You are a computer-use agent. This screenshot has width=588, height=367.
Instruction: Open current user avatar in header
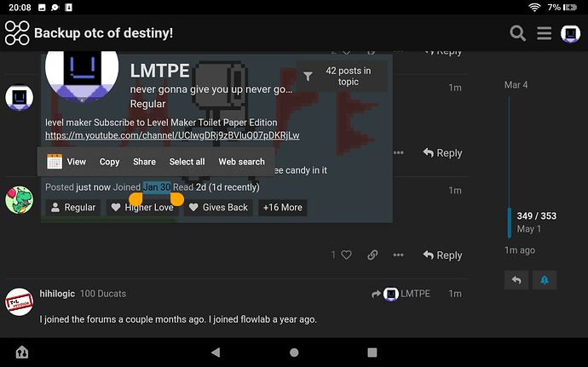pyautogui.click(x=570, y=33)
